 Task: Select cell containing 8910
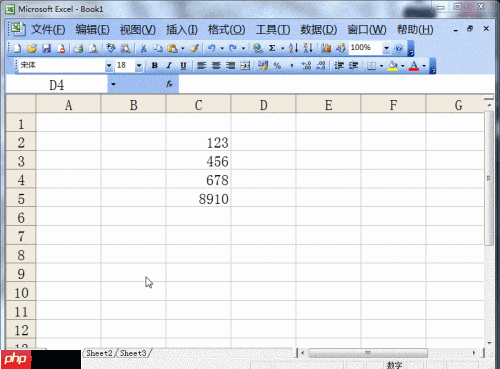[198, 199]
